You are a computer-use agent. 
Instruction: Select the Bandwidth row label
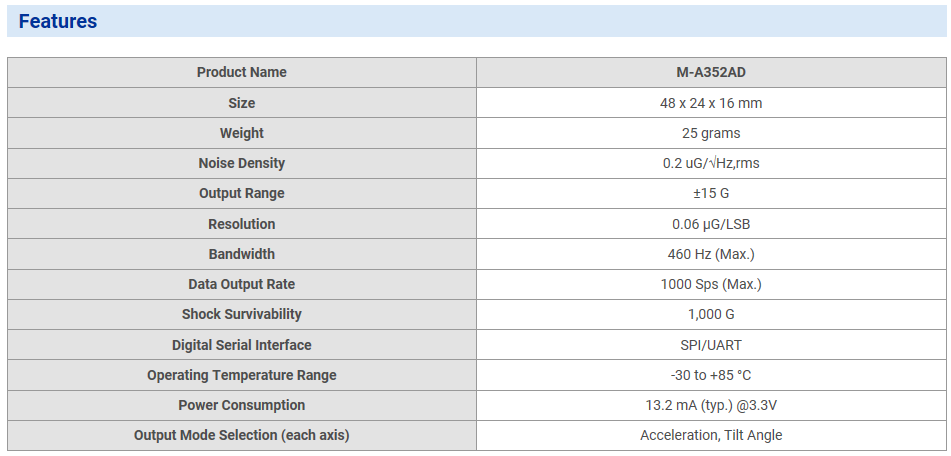(241, 254)
